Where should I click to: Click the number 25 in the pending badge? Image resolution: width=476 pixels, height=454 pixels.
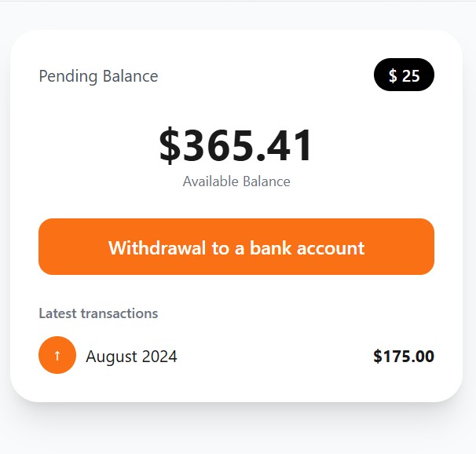411,76
